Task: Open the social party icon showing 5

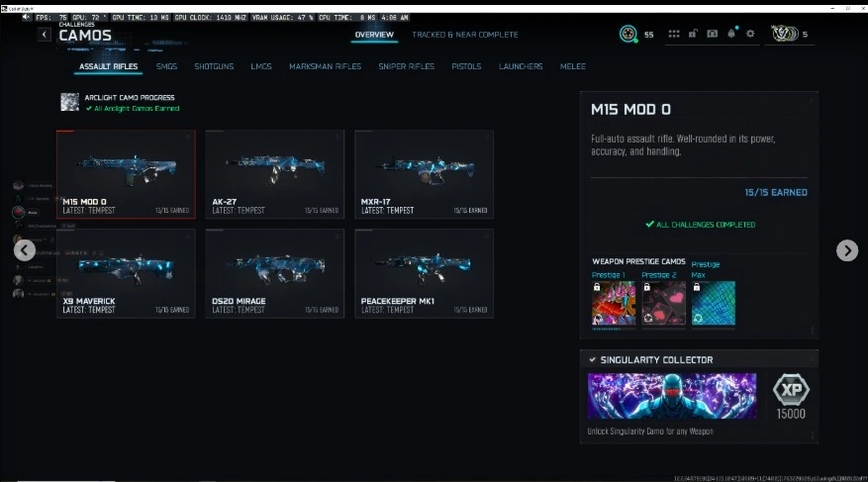Action: (x=785, y=34)
